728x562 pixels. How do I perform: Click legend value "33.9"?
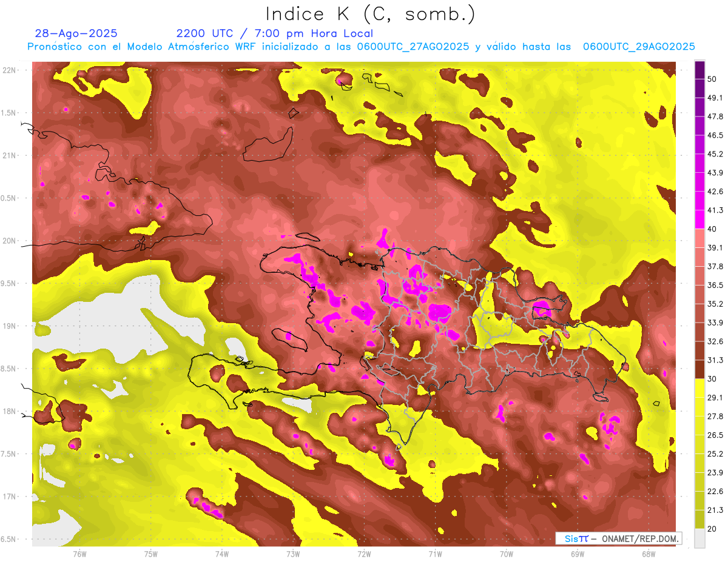tap(715, 323)
